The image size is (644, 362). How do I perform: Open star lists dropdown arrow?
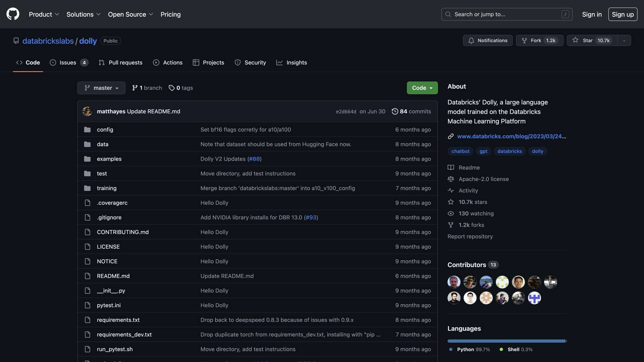[624, 41]
